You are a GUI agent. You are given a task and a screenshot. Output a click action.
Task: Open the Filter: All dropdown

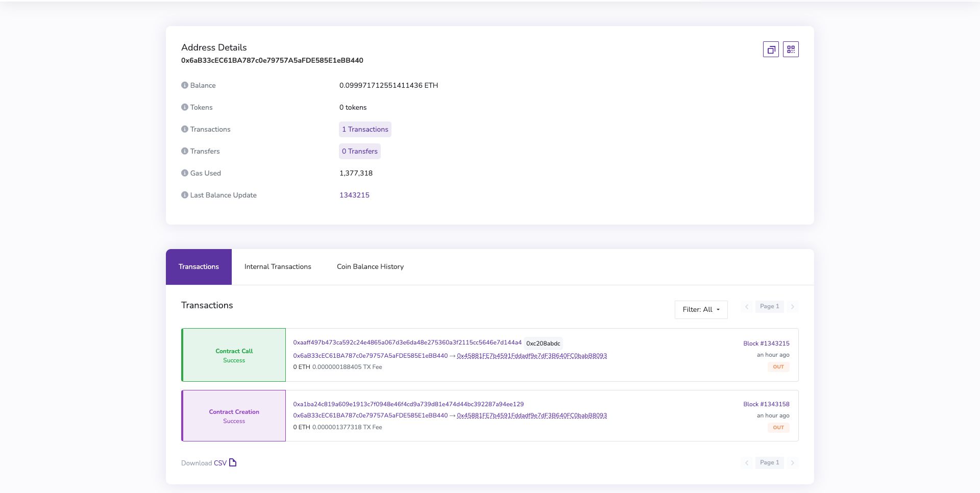[x=701, y=309]
